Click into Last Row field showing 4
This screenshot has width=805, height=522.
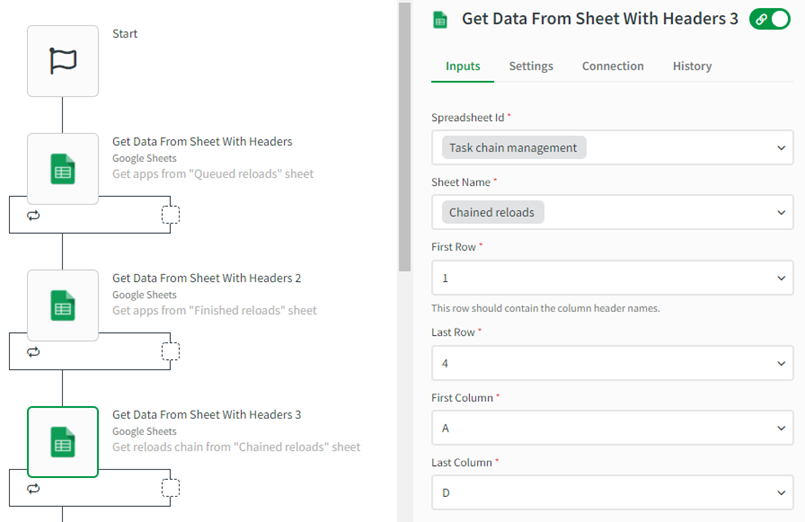tap(612, 363)
